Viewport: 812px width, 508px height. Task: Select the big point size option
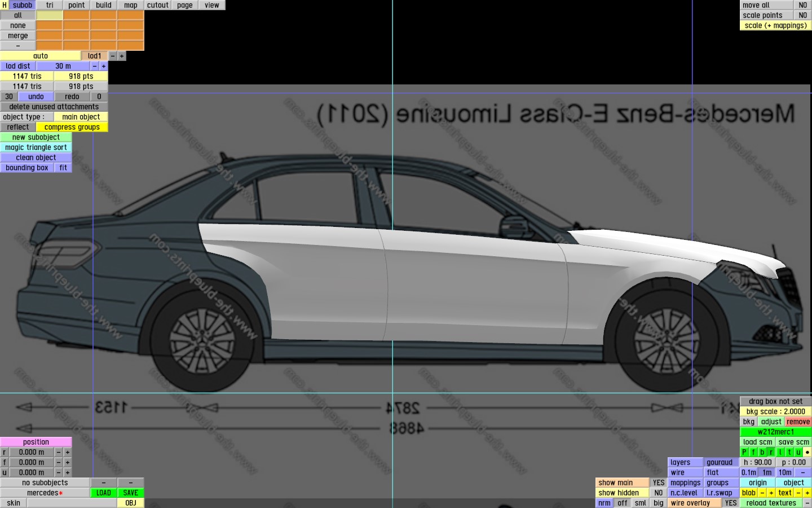pyautogui.click(x=659, y=503)
